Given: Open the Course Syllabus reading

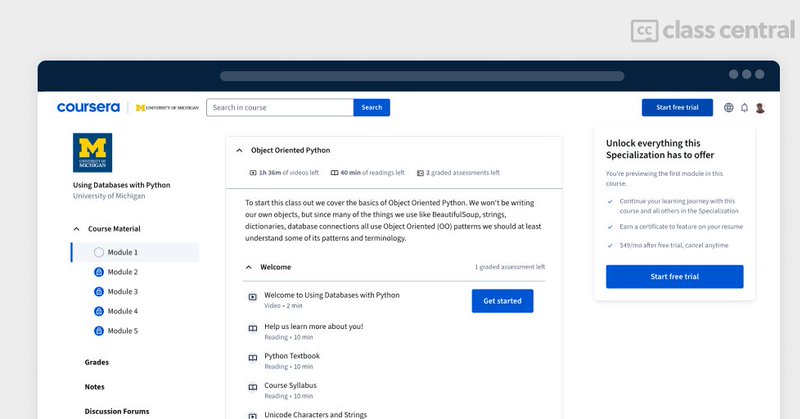Looking at the screenshot, I should click(290, 385).
